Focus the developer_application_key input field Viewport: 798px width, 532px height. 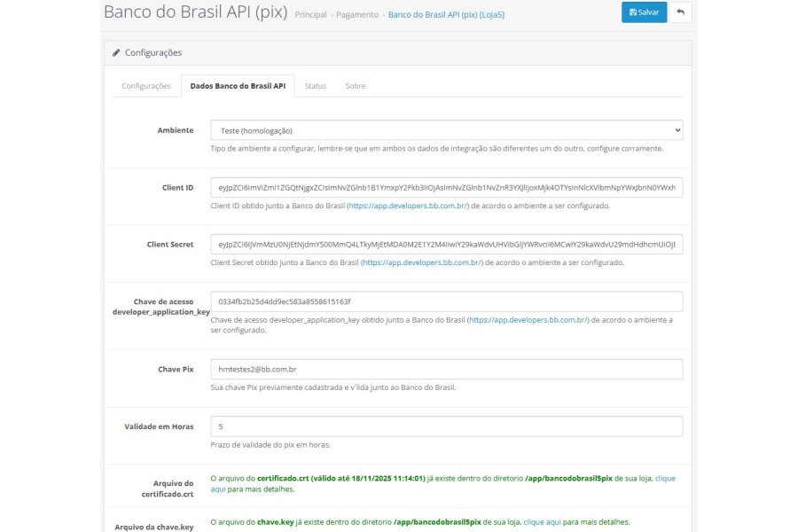[x=446, y=301]
